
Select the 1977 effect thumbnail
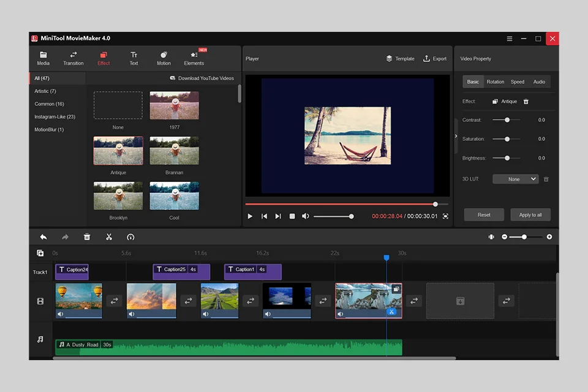[175, 105]
